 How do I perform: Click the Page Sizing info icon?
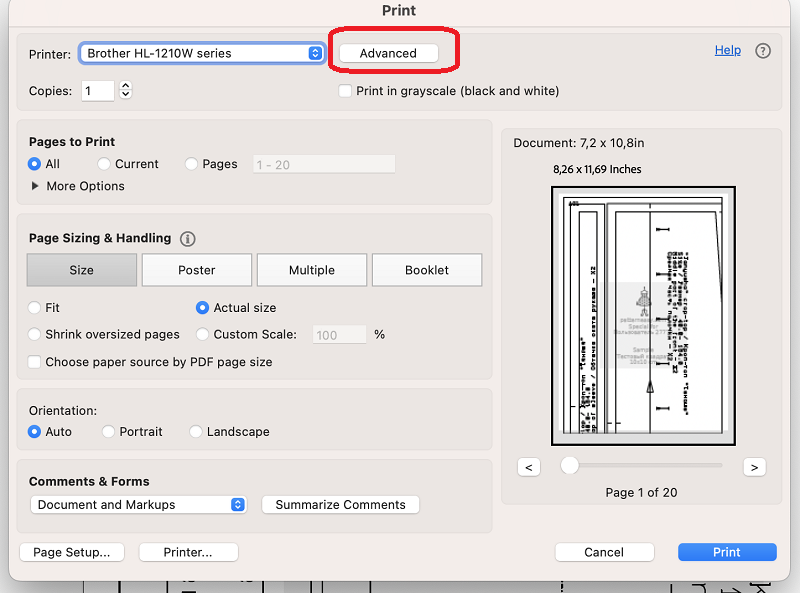(187, 239)
